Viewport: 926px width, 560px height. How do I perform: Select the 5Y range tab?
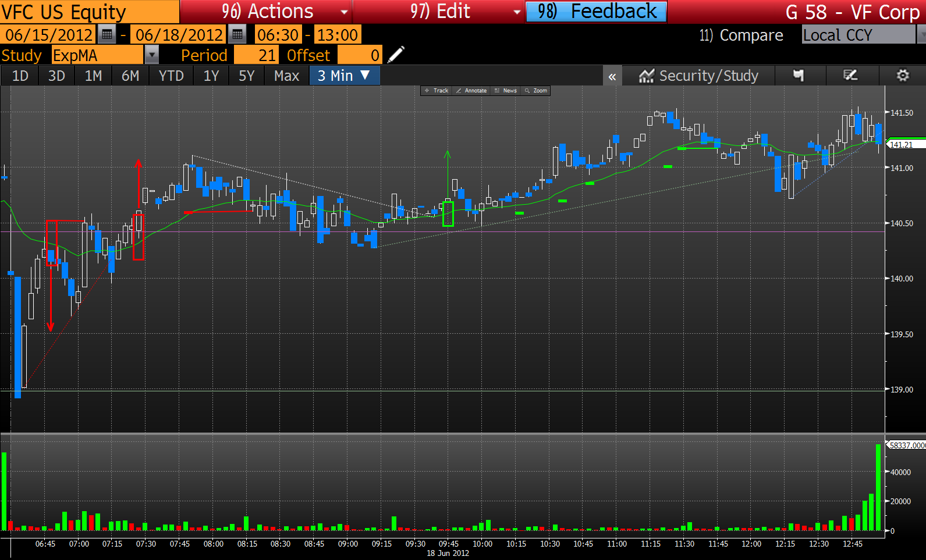coord(247,76)
